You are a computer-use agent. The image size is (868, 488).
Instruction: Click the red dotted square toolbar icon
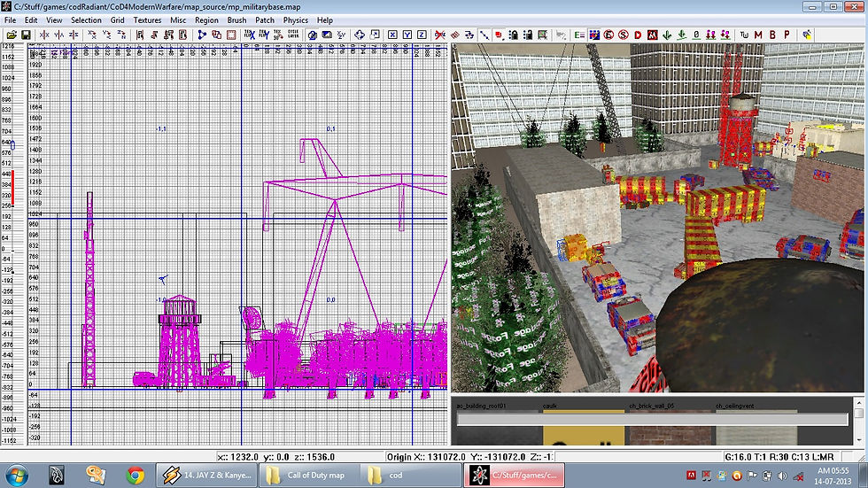click(231, 35)
